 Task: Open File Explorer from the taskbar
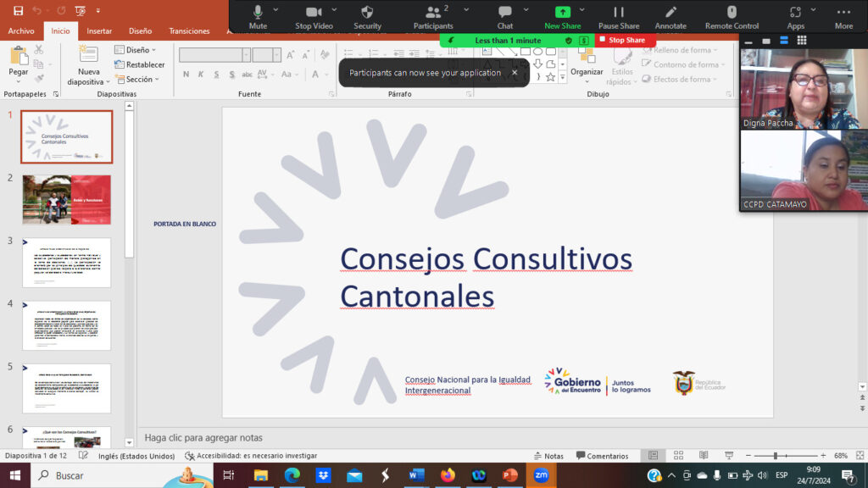point(261,475)
